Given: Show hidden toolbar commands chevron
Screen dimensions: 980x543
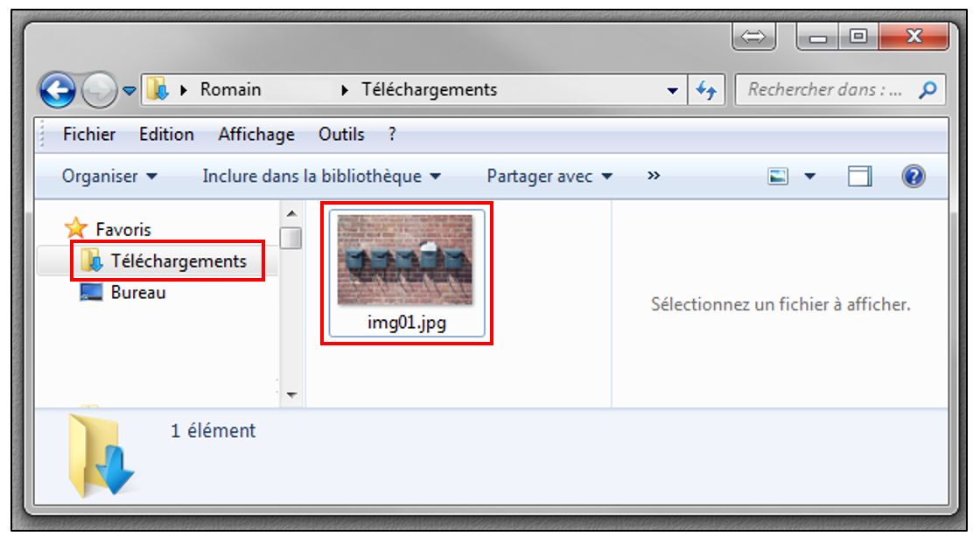Looking at the screenshot, I should [653, 176].
